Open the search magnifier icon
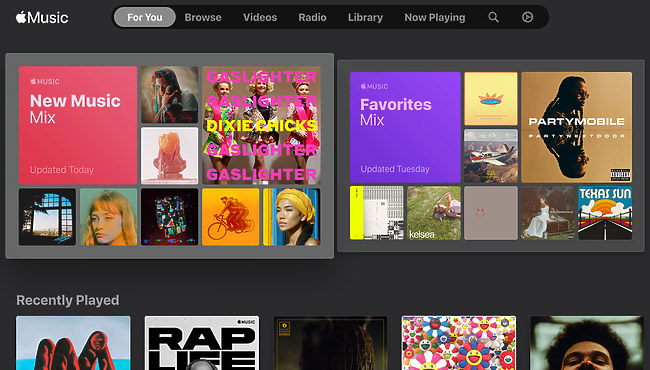Image resolution: width=650 pixels, height=370 pixels. tap(493, 17)
